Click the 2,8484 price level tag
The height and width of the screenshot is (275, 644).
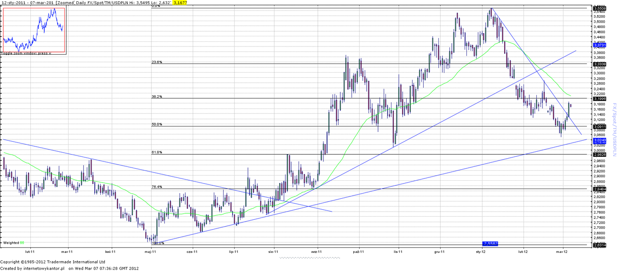(599, 189)
